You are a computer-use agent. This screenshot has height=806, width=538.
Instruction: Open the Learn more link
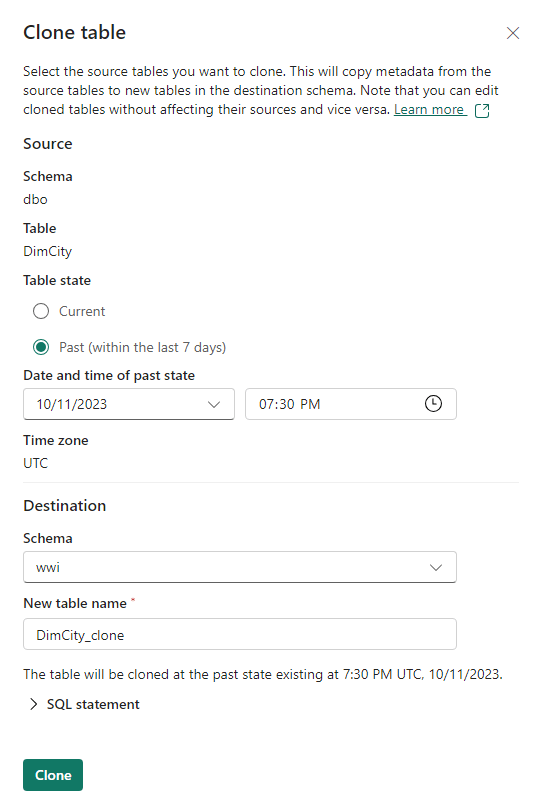point(430,109)
